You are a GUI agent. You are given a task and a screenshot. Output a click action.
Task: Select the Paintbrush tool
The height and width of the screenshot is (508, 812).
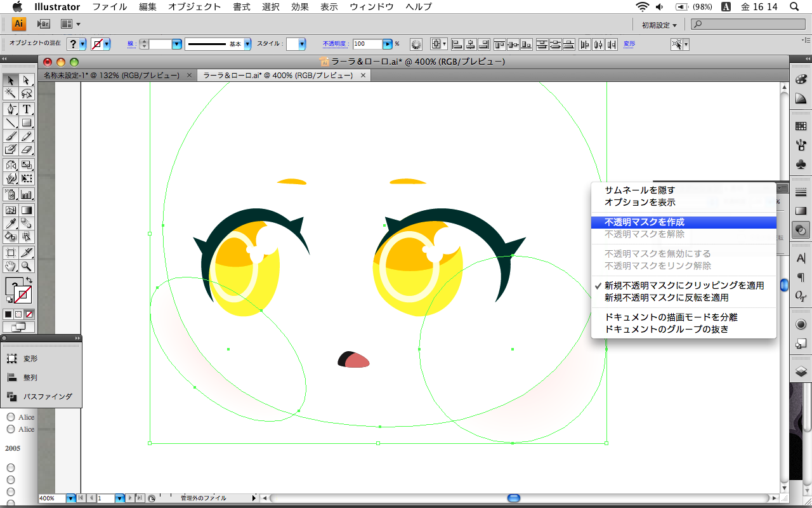tap(11, 137)
